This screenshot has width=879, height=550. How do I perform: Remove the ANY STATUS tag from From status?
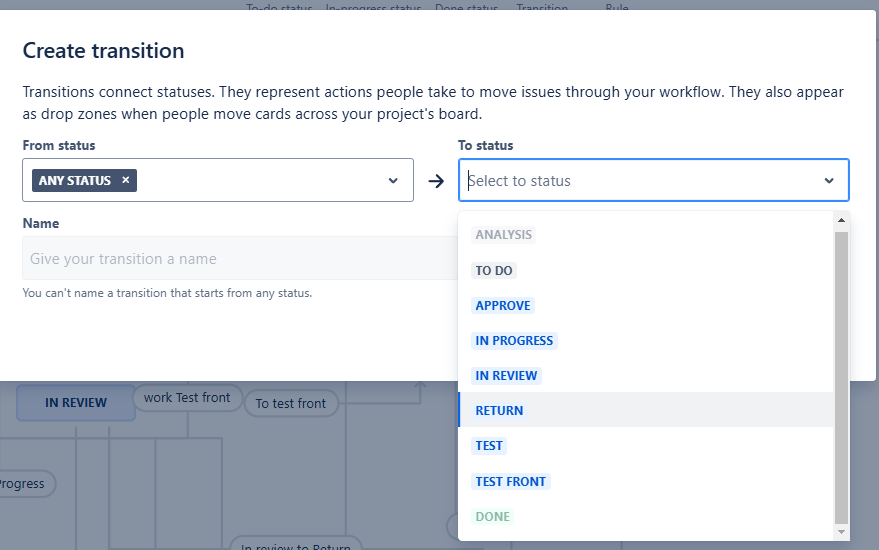126,180
